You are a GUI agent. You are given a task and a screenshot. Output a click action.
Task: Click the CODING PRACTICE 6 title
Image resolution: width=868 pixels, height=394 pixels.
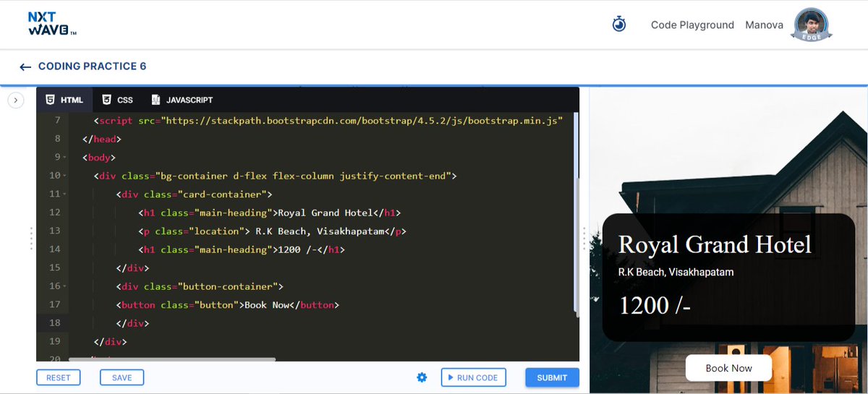coord(92,66)
